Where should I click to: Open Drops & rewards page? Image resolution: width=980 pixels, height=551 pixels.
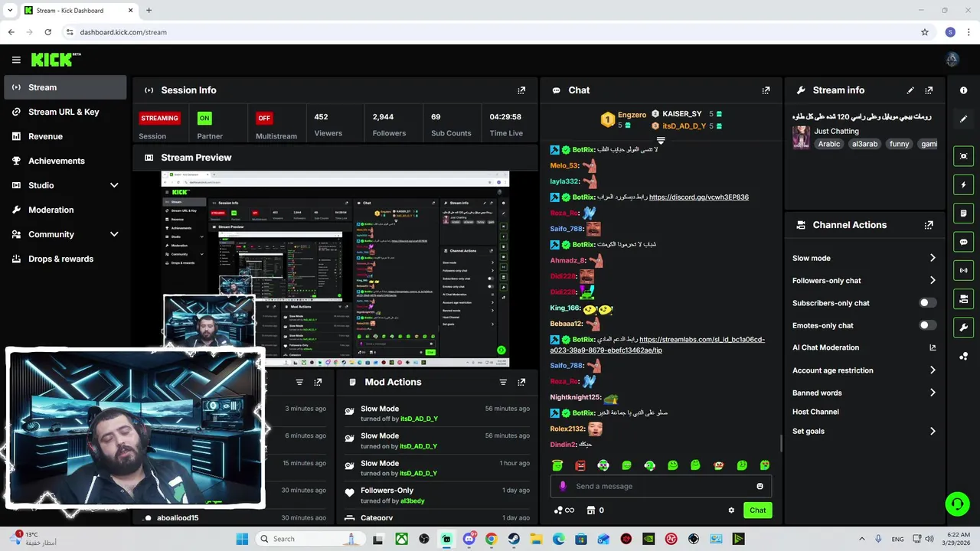(x=65, y=259)
